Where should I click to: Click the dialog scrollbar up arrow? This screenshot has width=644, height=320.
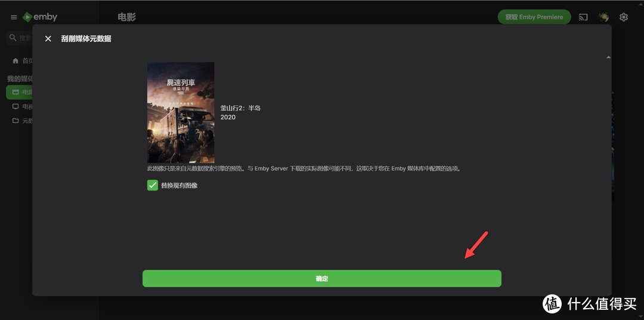click(608, 57)
